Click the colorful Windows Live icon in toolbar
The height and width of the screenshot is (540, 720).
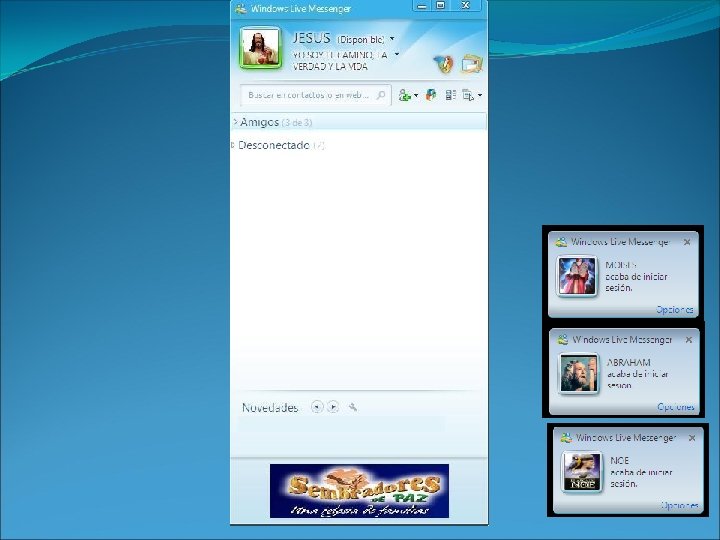tap(431, 95)
